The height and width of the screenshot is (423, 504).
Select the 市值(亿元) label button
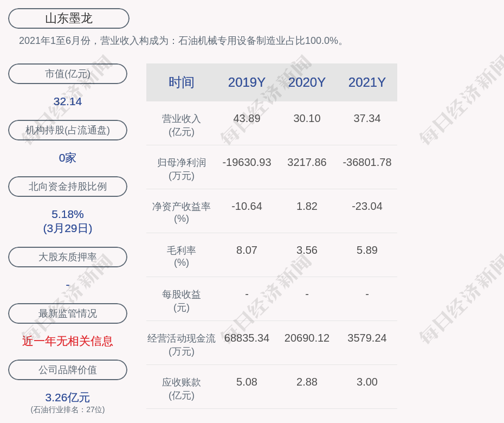[x=68, y=74]
